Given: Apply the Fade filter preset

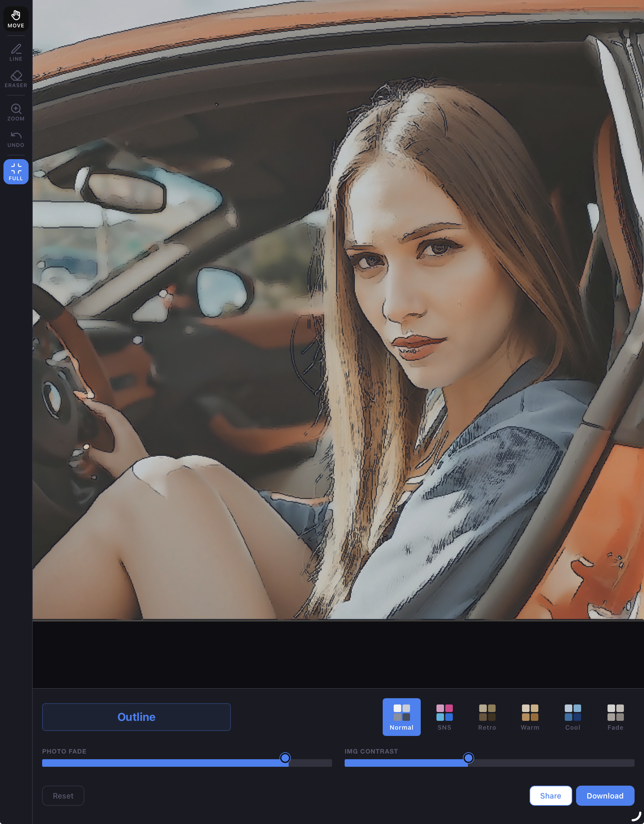Looking at the screenshot, I should click(x=615, y=717).
